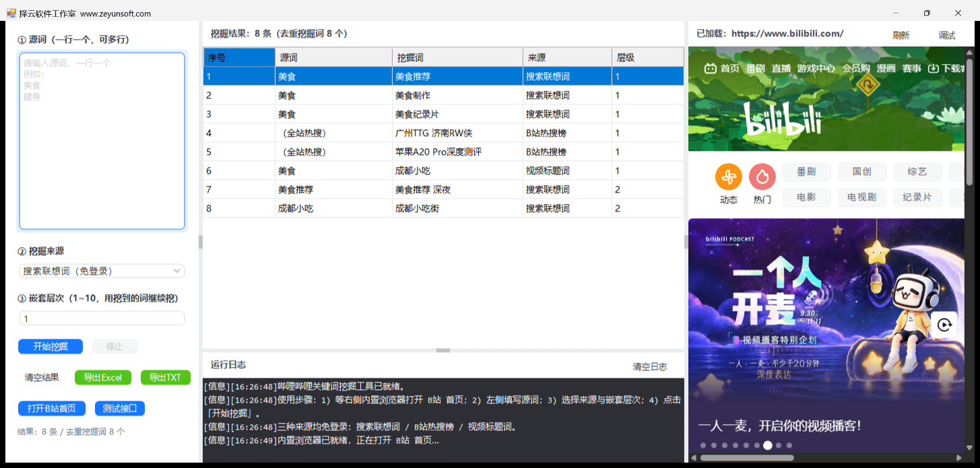
Task: Open 漫画 in the bilibili nav
Action: [886, 68]
